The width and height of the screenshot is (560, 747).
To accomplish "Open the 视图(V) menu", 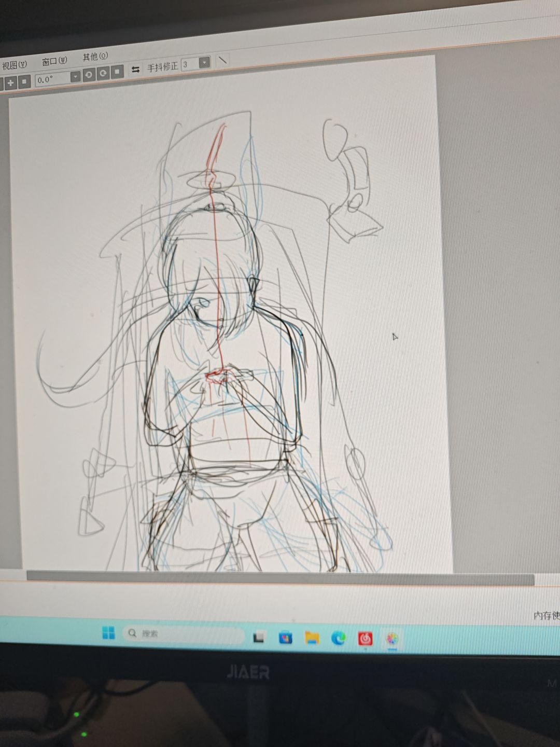I will (x=14, y=65).
